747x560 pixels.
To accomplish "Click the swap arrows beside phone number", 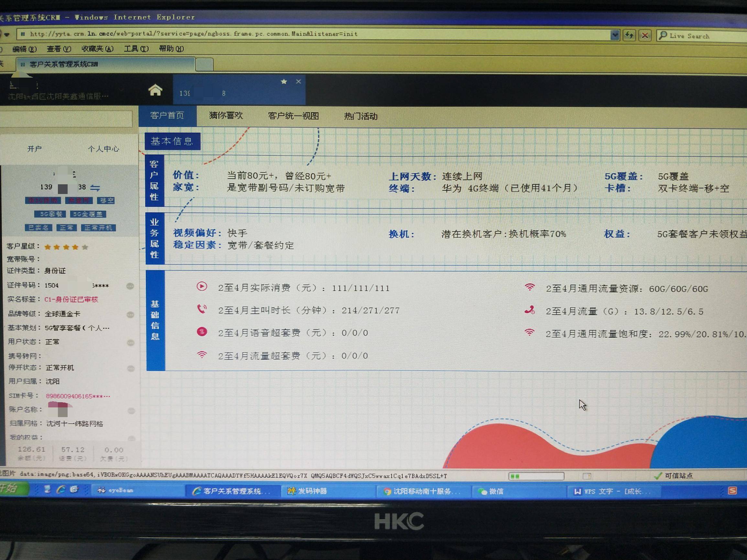I will (x=95, y=188).
